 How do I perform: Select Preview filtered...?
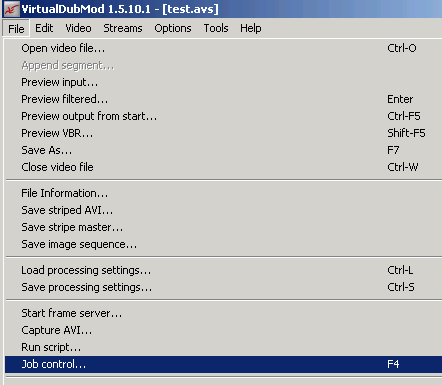point(223,99)
